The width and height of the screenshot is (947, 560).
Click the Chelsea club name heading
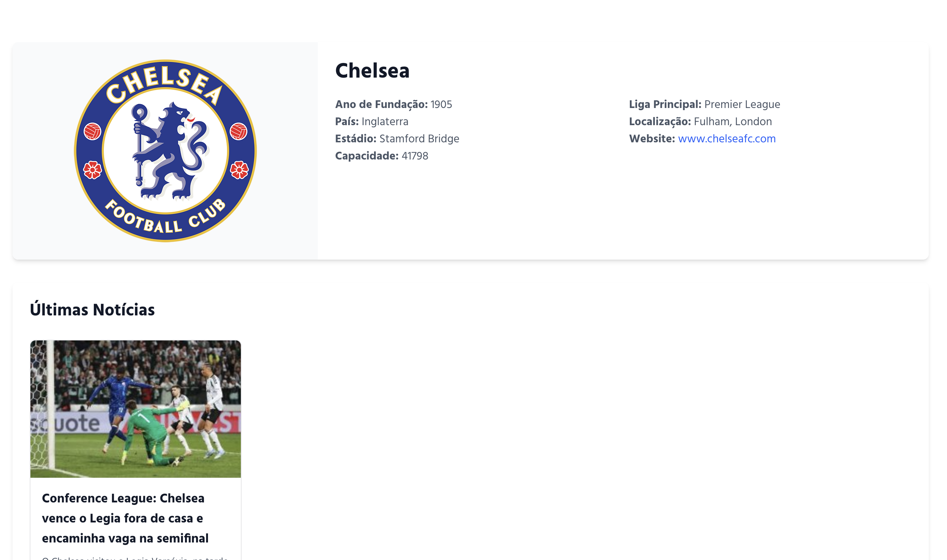[372, 70]
